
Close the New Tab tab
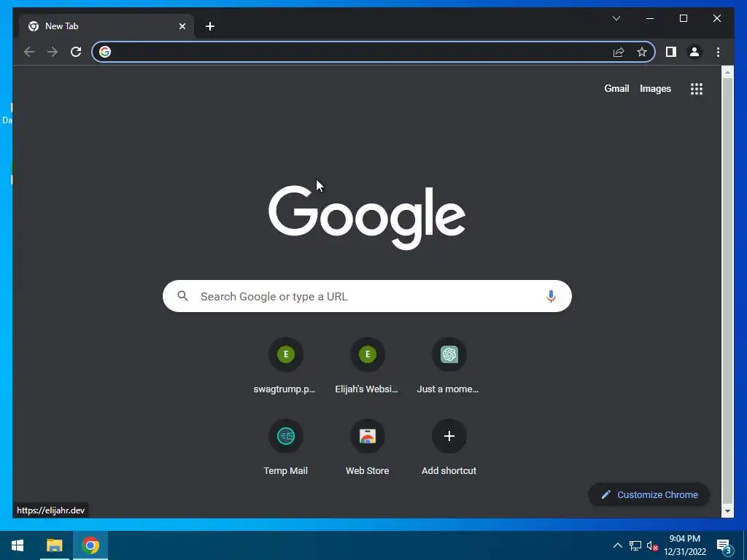[182, 26]
